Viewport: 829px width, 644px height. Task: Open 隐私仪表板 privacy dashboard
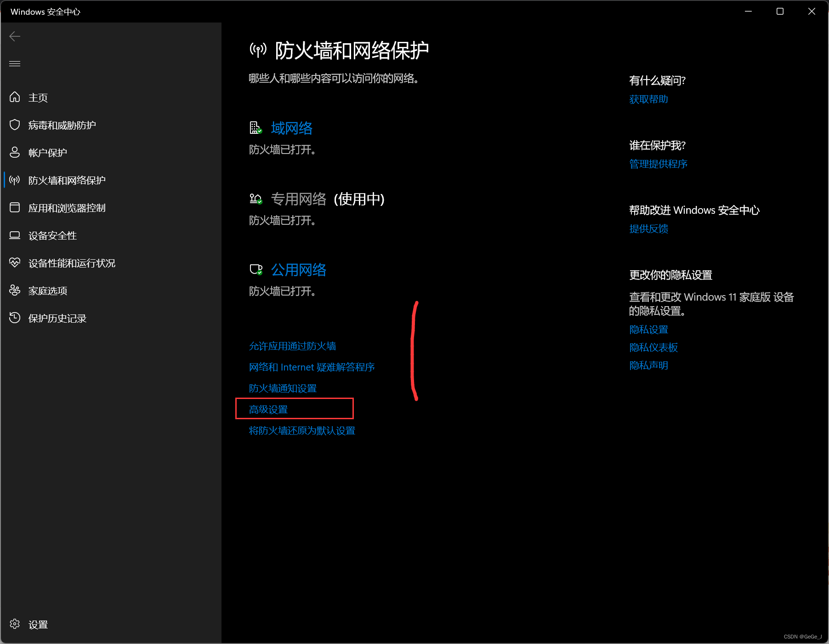(x=653, y=348)
